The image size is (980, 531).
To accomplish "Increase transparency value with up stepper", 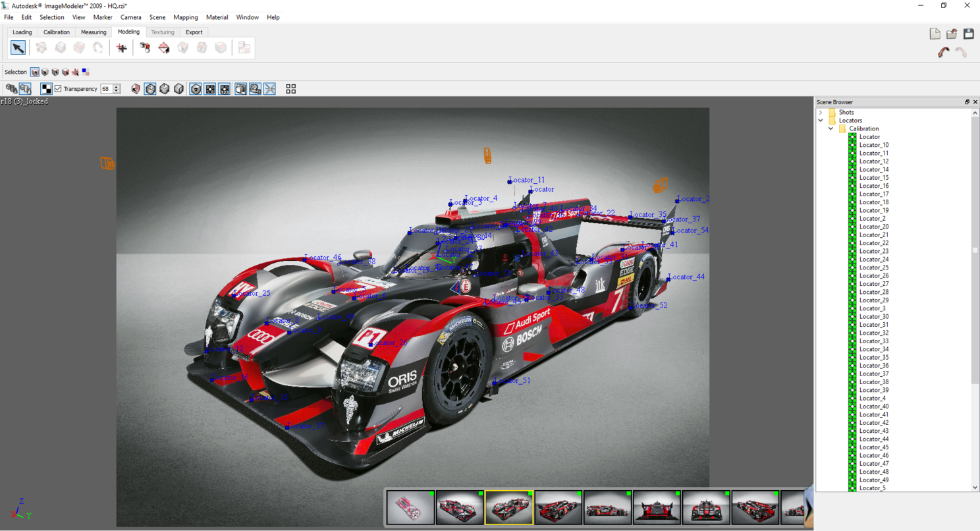I will (117, 86).
